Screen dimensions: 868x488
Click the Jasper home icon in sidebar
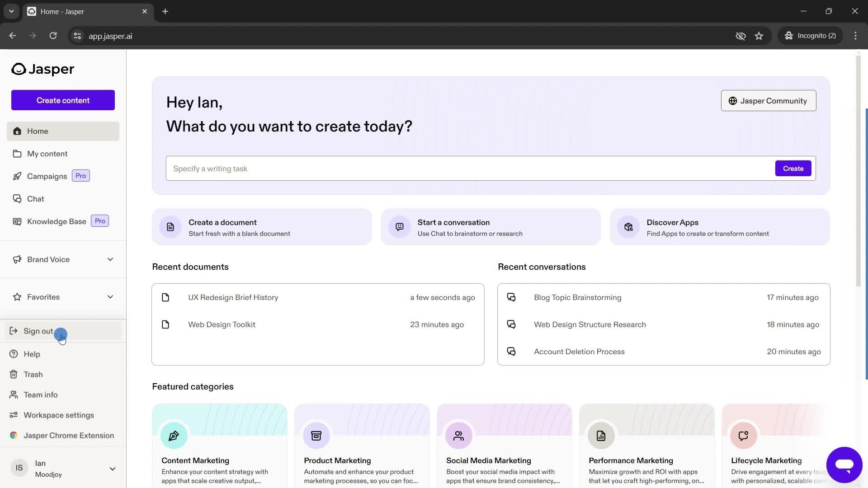pos(16,131)
